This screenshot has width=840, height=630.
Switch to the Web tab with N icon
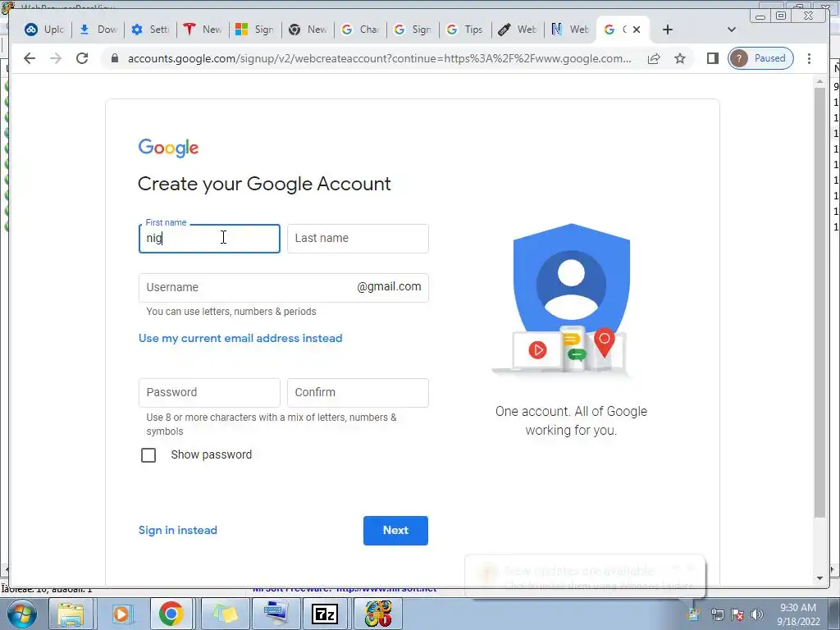click(570, 30)
